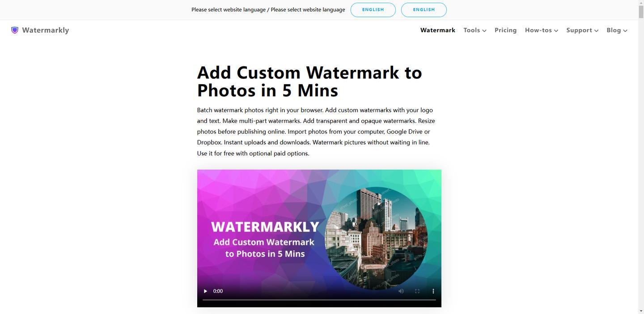Play the Watermarkly intro video
644x314 pixels.
point(205,291)
